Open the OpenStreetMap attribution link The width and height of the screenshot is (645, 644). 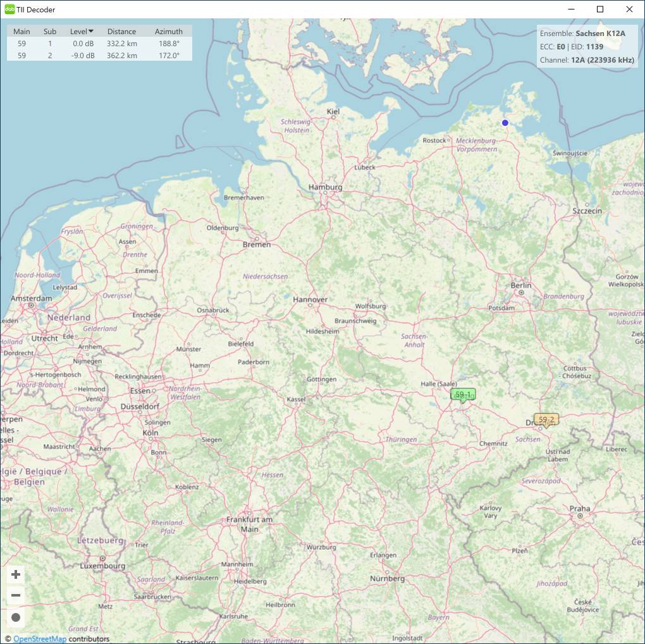(x=40, y=639)
